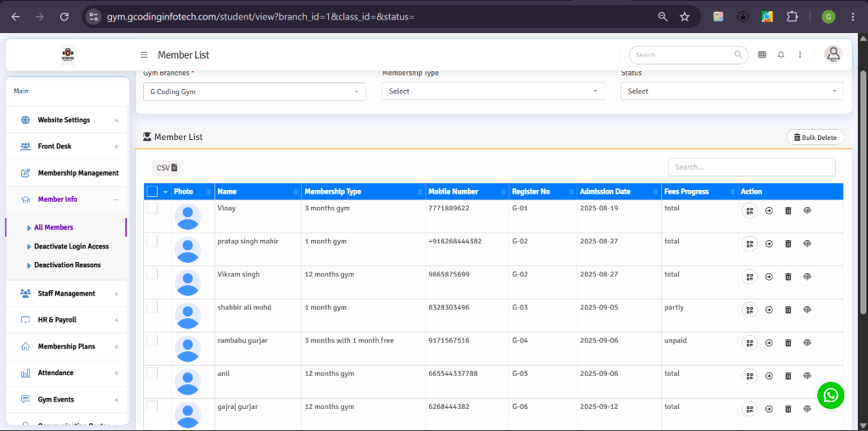Click header search magnifier icon
Screen dimensions: 868x431
(738, 54)
